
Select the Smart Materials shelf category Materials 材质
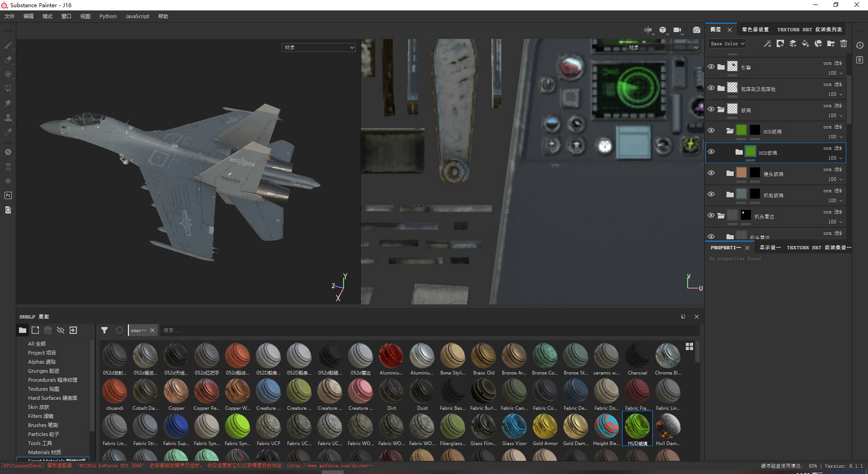tap(44, 452)
